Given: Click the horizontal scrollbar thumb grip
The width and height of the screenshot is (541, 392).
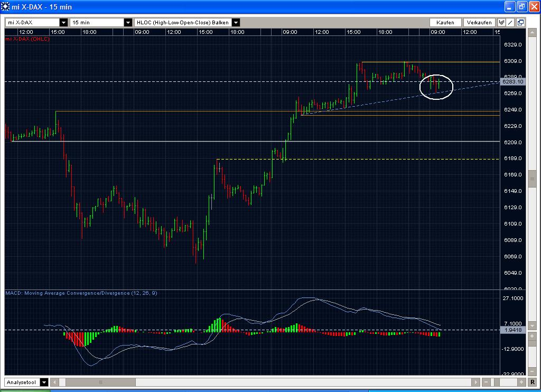Looking at the screenshot, I should click(101, 382).
